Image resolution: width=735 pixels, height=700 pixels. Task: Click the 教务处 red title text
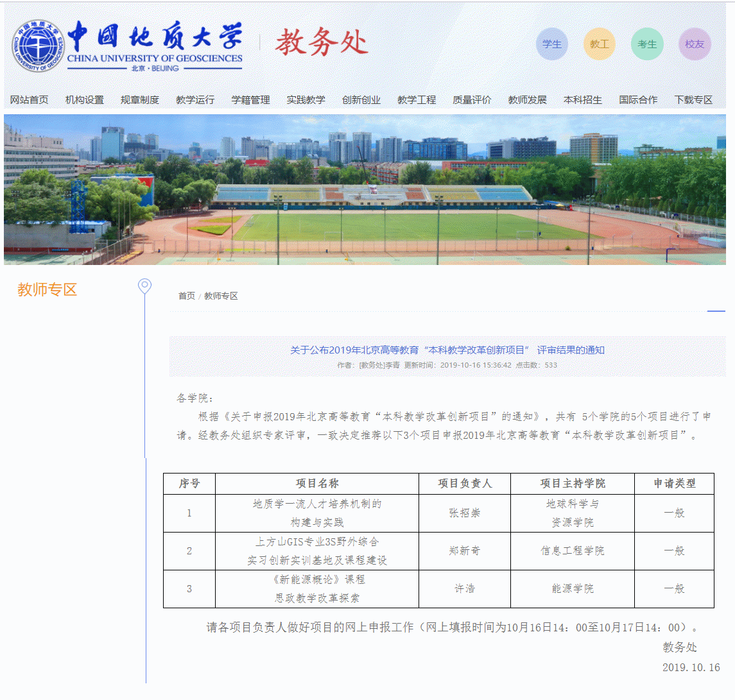[x=322, y=43]
